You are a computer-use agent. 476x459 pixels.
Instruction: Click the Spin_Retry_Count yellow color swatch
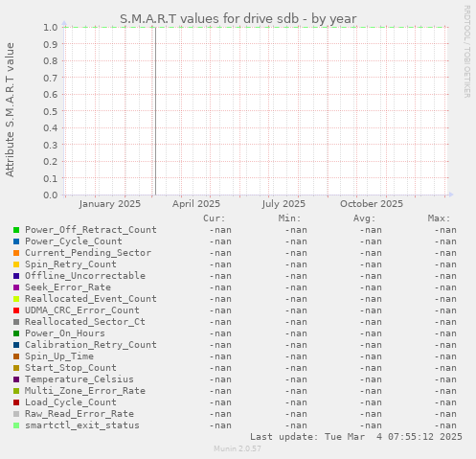(x=16, y=264)
